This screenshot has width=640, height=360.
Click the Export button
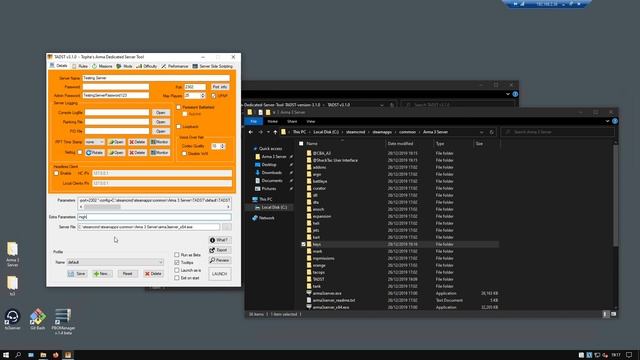[x=220, y=250]
